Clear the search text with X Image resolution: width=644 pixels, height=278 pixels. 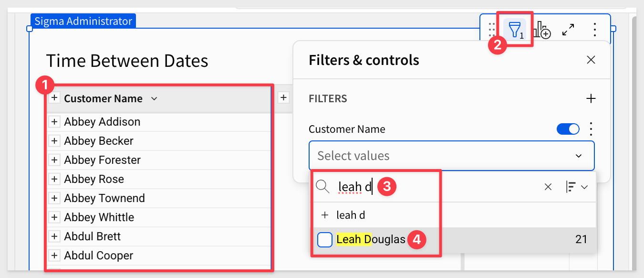[x=548, y=187]
